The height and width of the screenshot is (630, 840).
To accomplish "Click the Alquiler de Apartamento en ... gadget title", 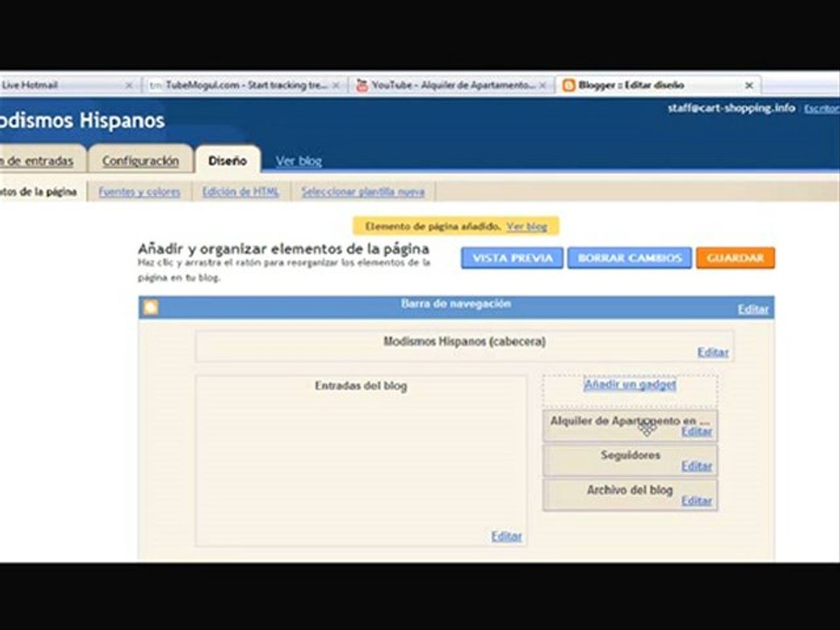I will (629, 421).
